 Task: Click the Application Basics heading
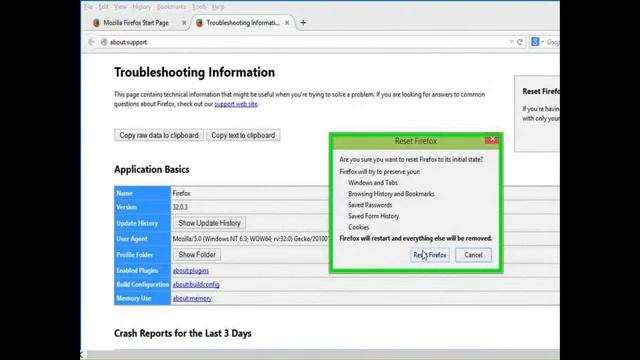pyautogui.click(x=151, y=169)
